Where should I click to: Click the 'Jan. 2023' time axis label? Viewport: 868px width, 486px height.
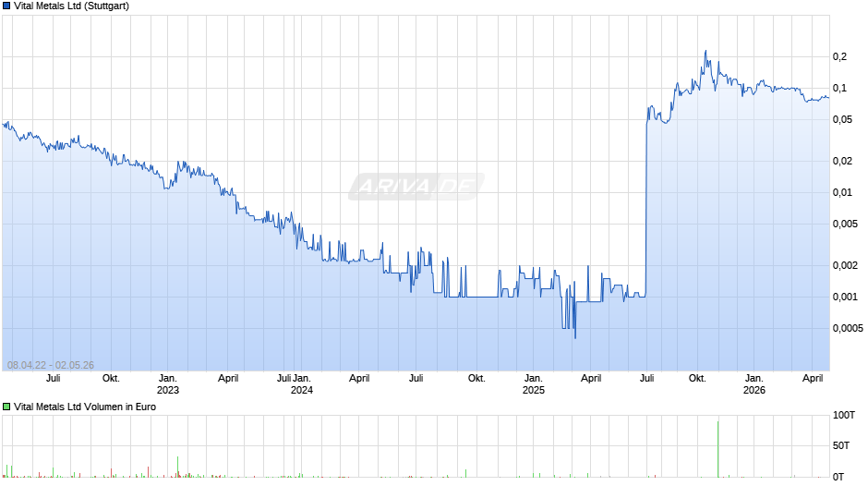168,384
